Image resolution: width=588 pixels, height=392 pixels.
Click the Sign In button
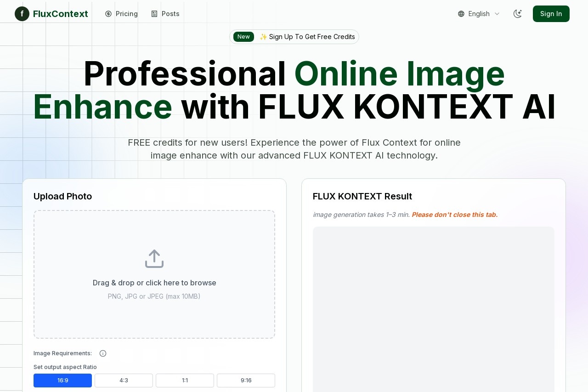click(x=551, y=14)
